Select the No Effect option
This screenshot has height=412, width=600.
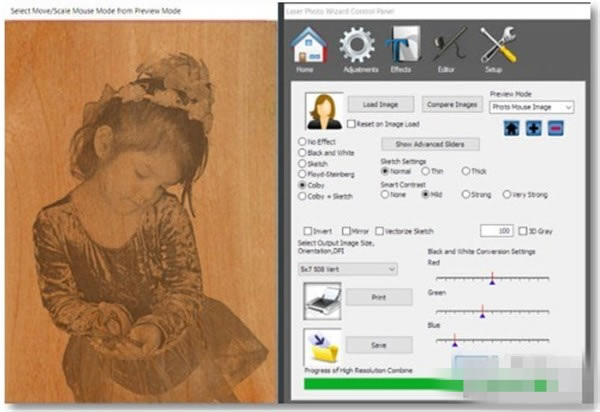[x=302, y=142]
